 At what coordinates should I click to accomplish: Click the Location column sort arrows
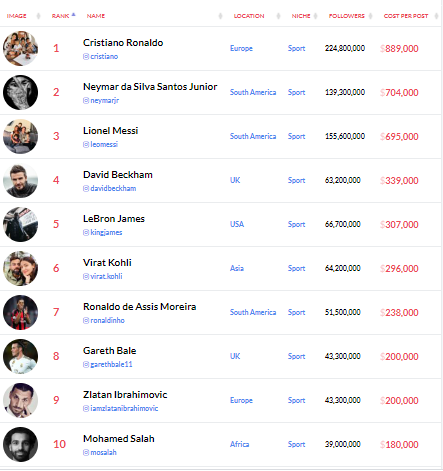pos(278,16)
